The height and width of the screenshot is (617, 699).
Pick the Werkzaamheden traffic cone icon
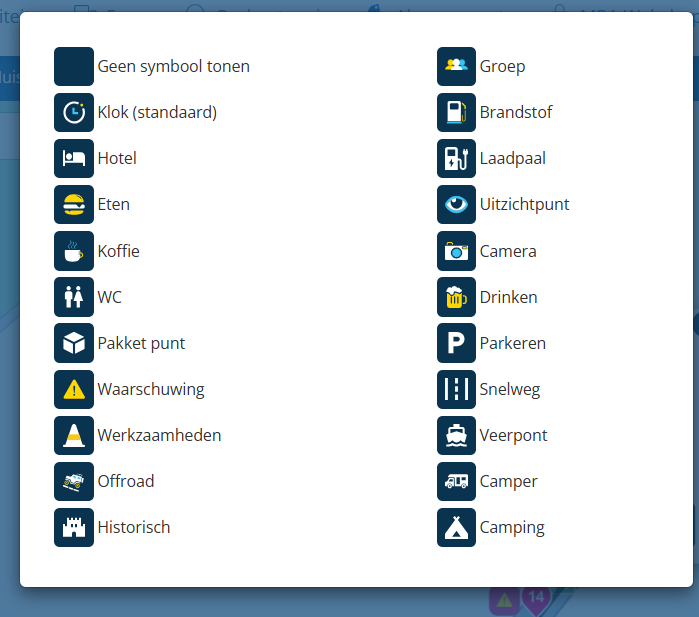tap(74, 435)
